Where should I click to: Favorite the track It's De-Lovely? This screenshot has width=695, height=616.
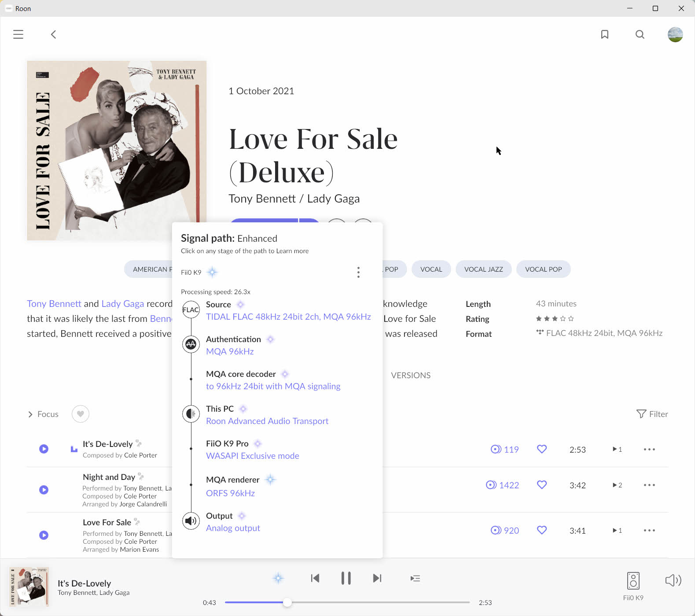tap(542, 449)
